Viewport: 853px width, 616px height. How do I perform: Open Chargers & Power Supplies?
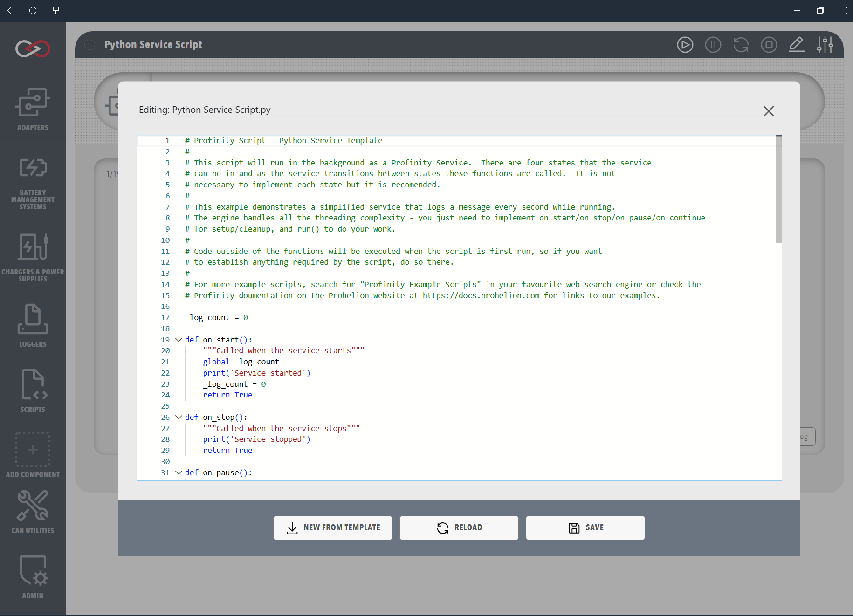(x=33, y=254)
